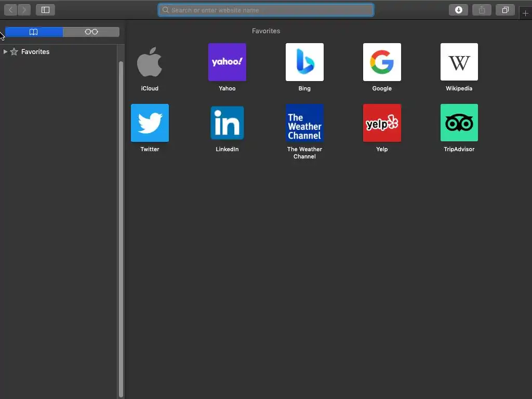Open the Wikipedia favorite
Viewport: 532px width, 399px height.
459,62
